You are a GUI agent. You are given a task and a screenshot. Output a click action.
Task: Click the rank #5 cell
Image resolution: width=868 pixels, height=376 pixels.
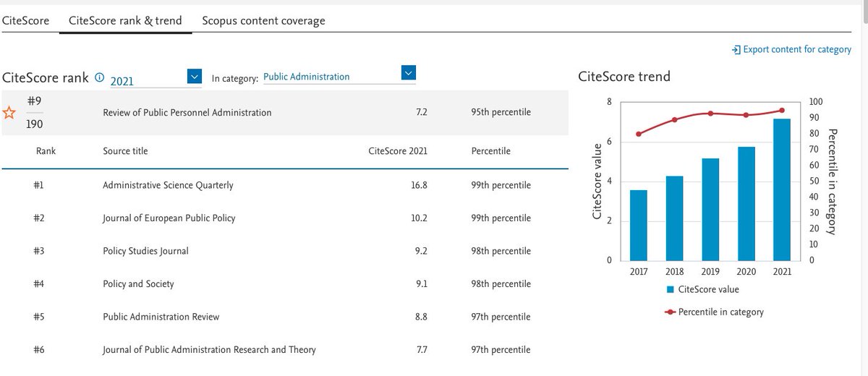tap(39, 317)
